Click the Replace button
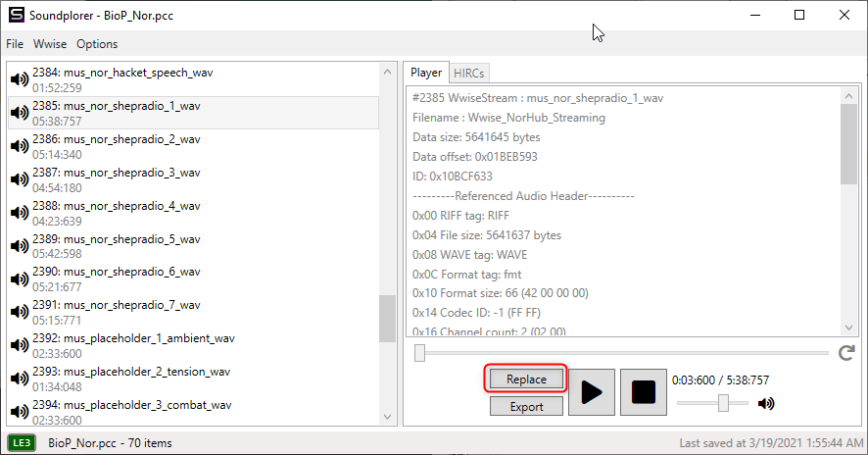This screenshot has height=455, width=868. pos(526,379)
